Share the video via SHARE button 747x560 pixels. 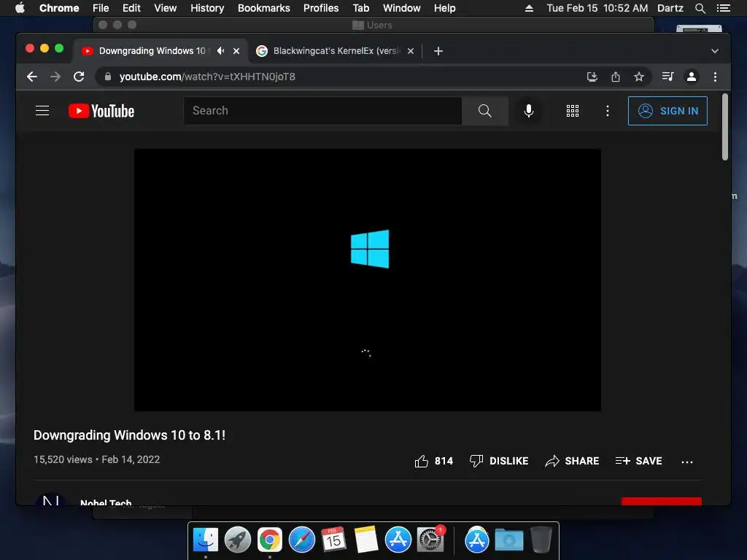pyautogui.click(x=572, y=461)
